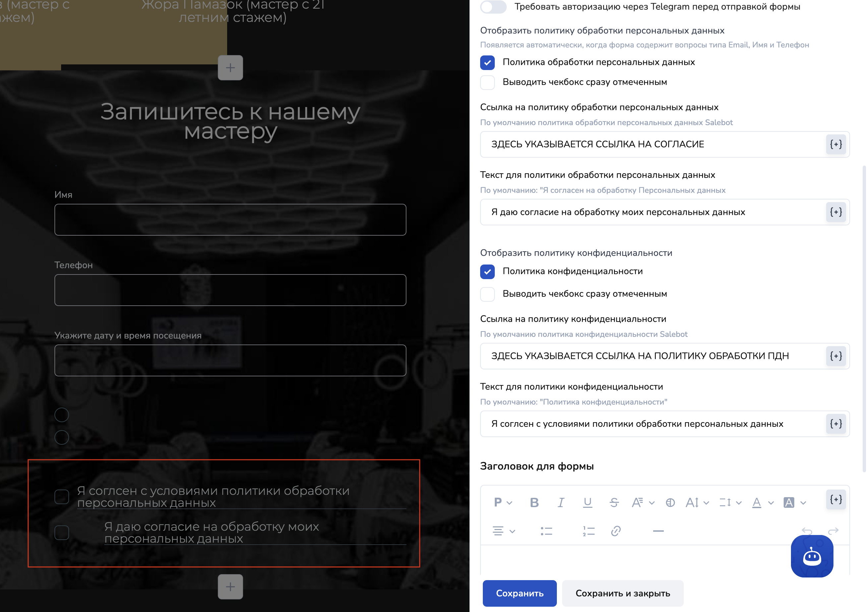The width and height of the screenshot is (868, 612).
Task: Insert a bulleted list in editor
Action: point(546,531)
